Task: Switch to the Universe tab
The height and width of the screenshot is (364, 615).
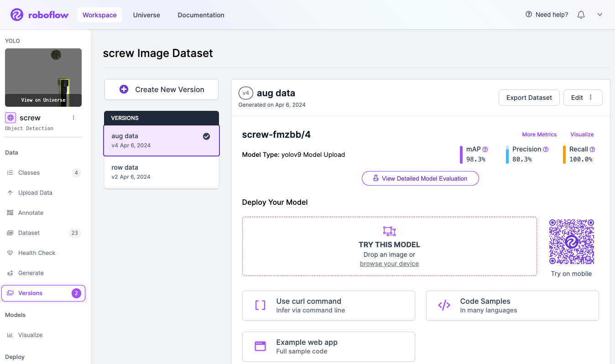Action: [x=146, y=15]
